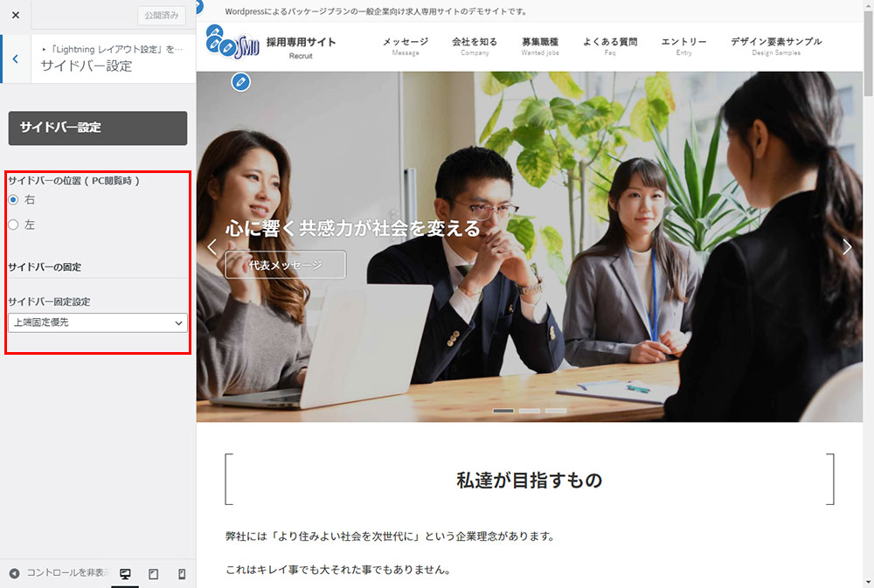This screenshot has height=588, width=874.
Task: Show previous hero slide with left arrow
Action: [212, 247]
